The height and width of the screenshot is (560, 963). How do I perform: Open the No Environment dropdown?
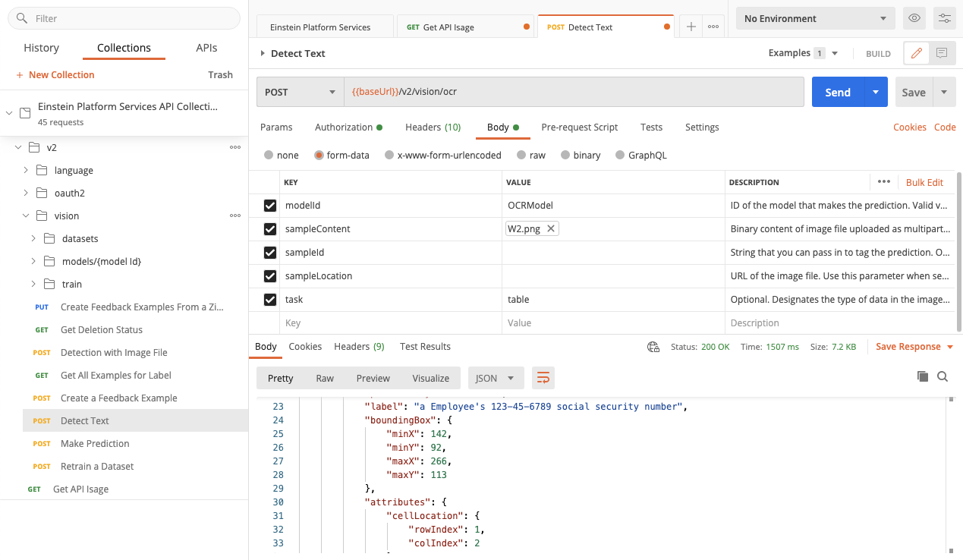[816, 18]
